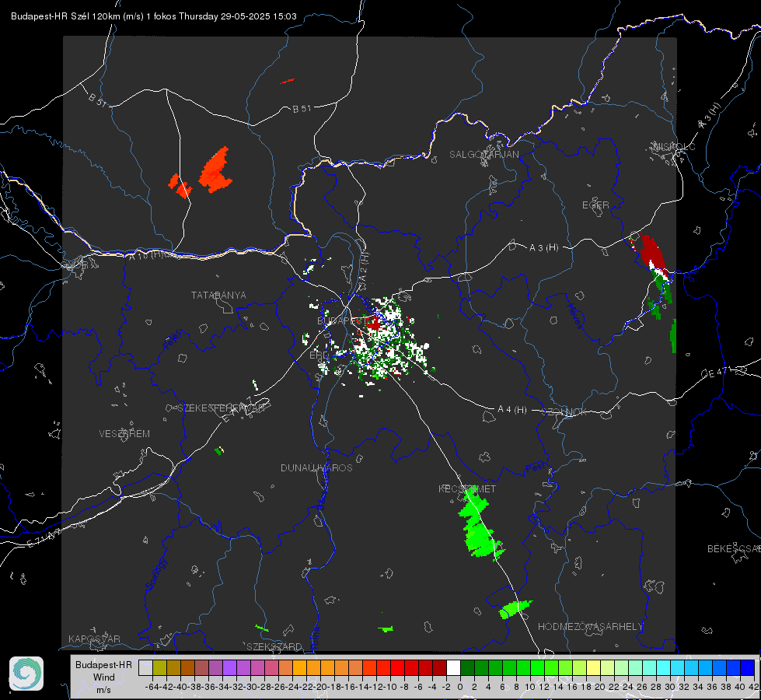Click the Budapest-HR Wind m/s legend label

coord(103,677)
